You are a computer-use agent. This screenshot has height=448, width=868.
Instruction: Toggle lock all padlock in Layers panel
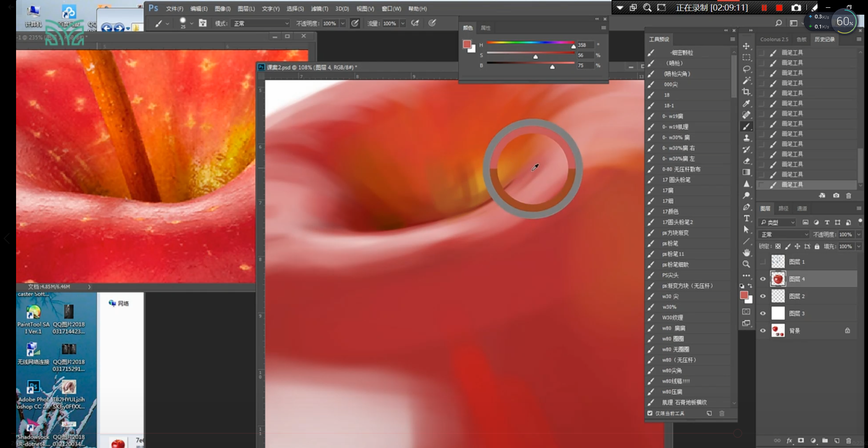817,246
